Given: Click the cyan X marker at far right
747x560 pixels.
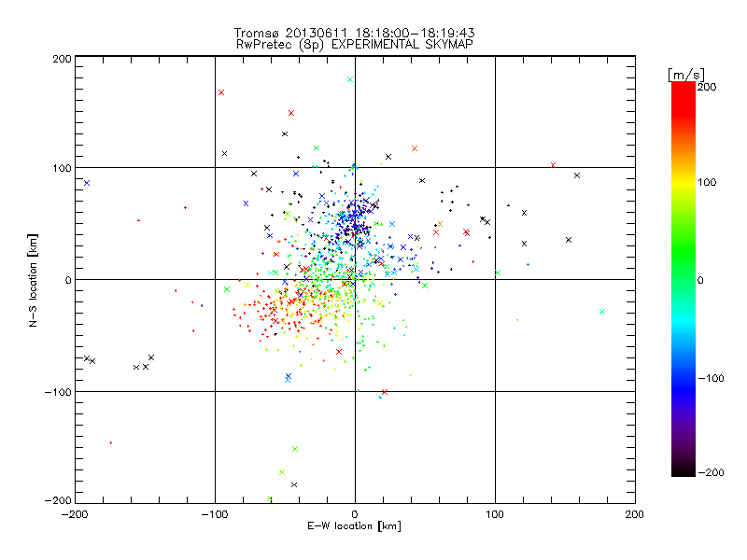Looking at the screenshot, I should point(602,312).
